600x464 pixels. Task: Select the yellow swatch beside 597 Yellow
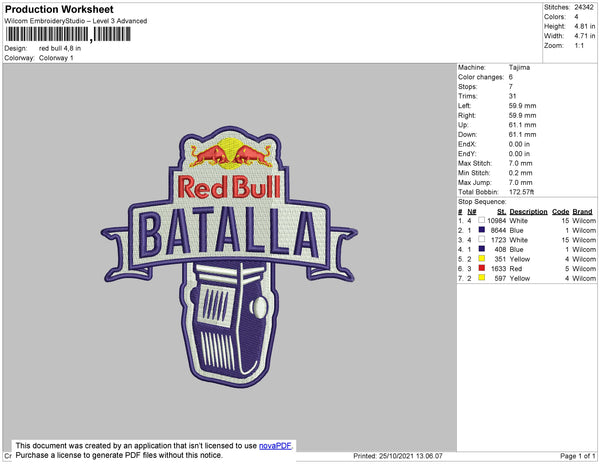point(481,278)
